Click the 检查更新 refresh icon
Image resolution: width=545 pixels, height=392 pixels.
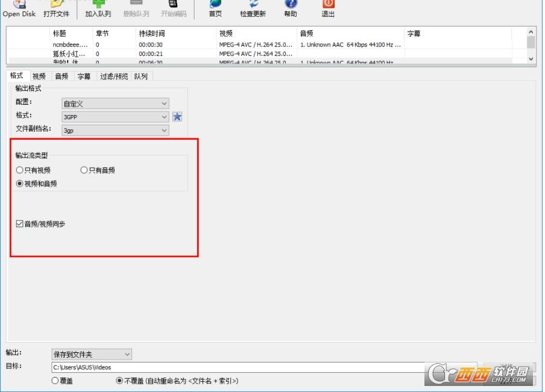point(253,4)
